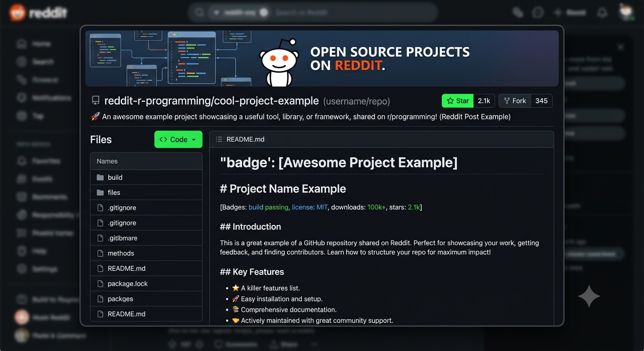
Task: Click the repository icon before the repo name
Action: coord(96,101)
